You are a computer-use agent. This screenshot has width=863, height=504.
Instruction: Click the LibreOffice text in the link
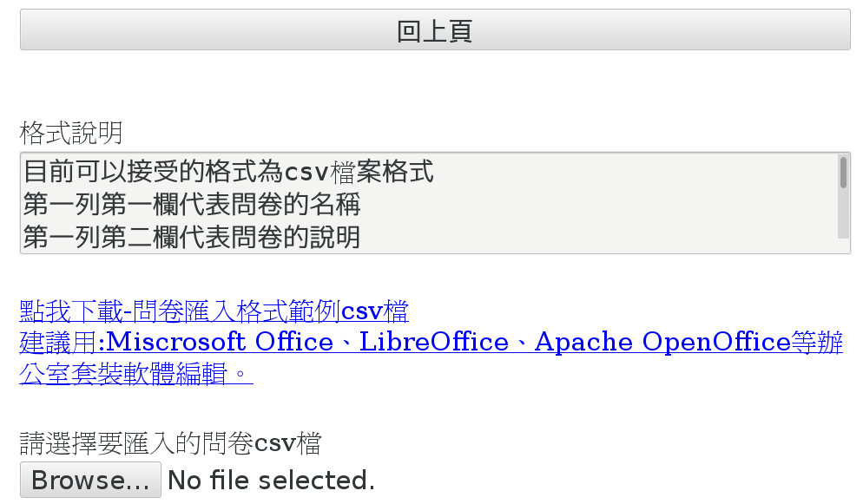(x=434, y=343)
